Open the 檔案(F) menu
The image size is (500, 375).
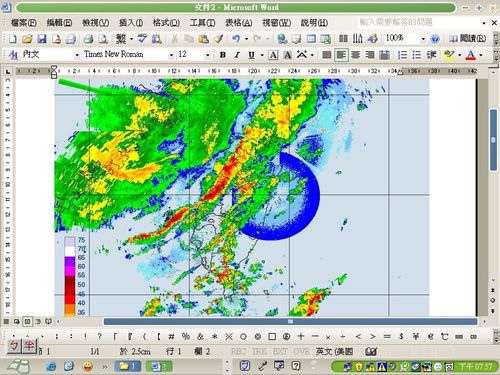(x=23, y=23)
